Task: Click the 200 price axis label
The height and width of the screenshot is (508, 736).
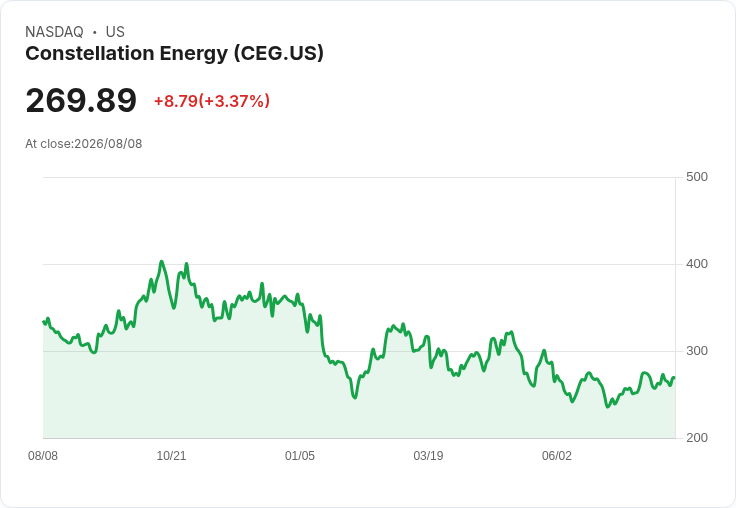Action: (697, 438)
